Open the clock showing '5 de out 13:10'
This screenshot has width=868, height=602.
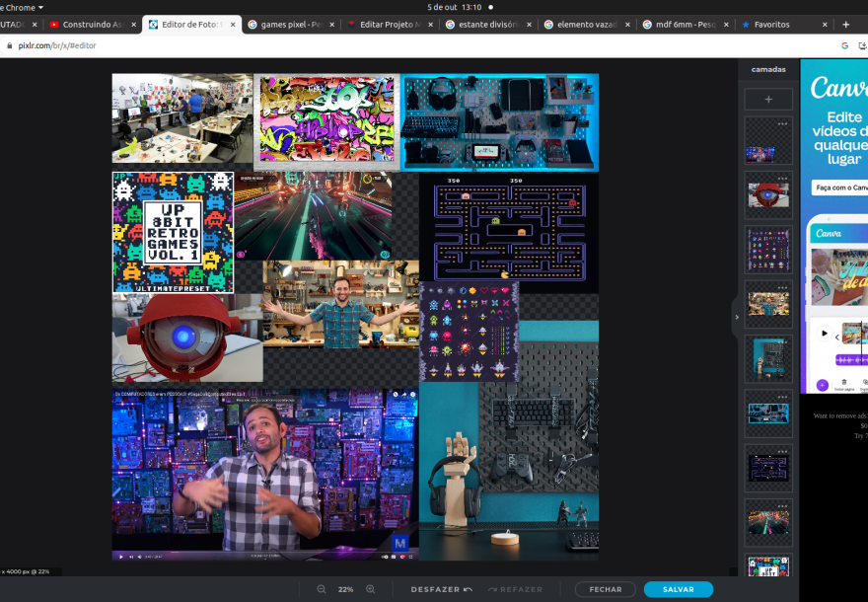[x=455, y=7]
